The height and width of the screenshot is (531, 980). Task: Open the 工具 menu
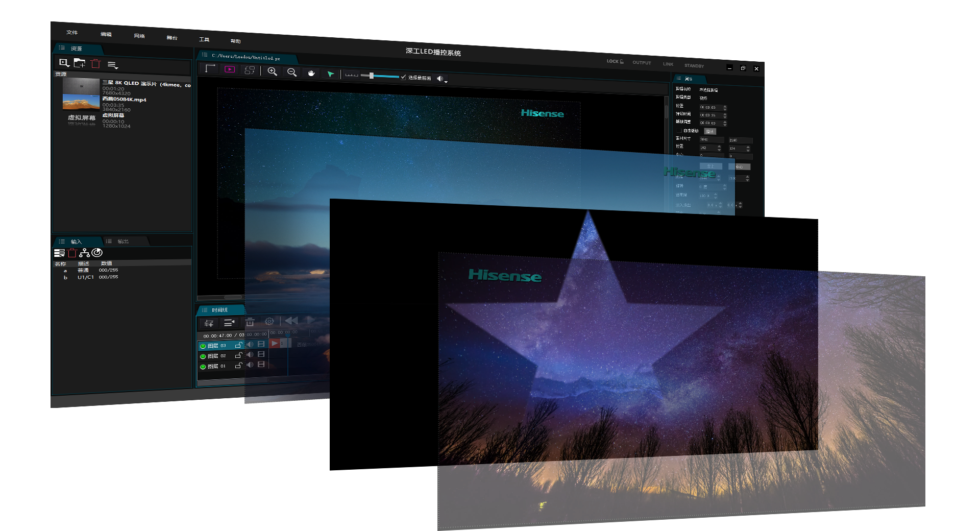coord(204,39)
